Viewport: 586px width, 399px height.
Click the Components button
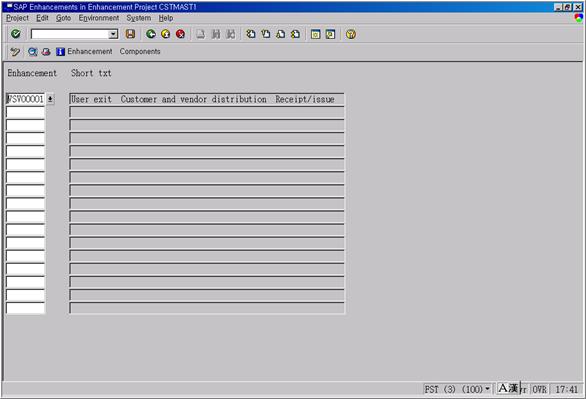pyautogui.click(x=140, y=52)
